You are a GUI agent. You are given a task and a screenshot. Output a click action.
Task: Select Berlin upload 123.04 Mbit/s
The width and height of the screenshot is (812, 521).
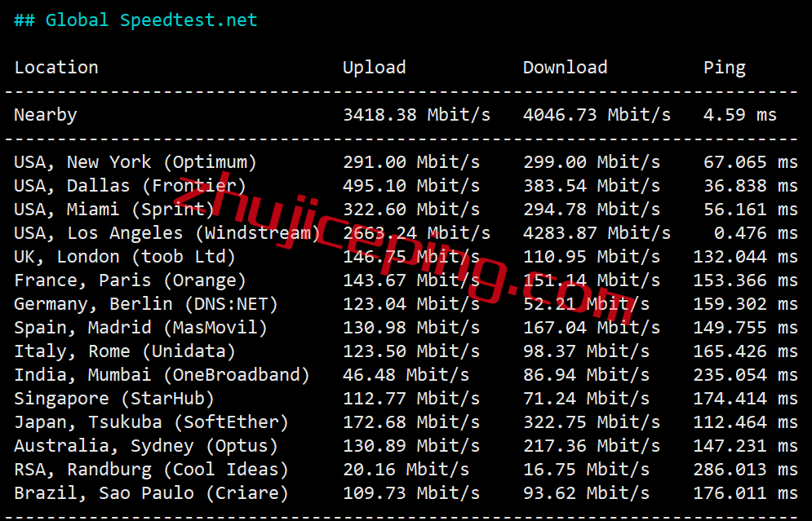coord(411,304)
